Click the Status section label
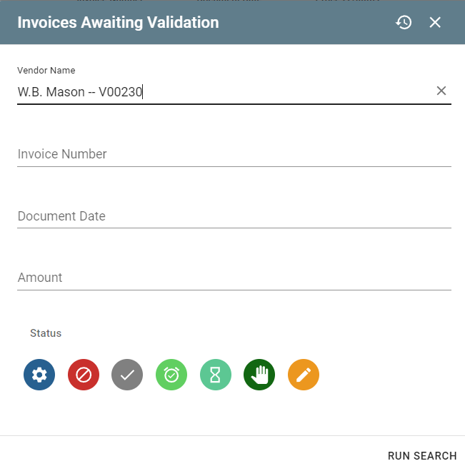This screenshot has height=476, width=465. pos(46,333)
